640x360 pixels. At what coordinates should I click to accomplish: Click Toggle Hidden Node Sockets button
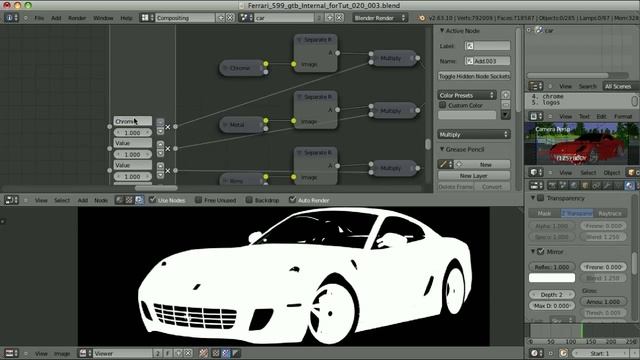[474, 76]
